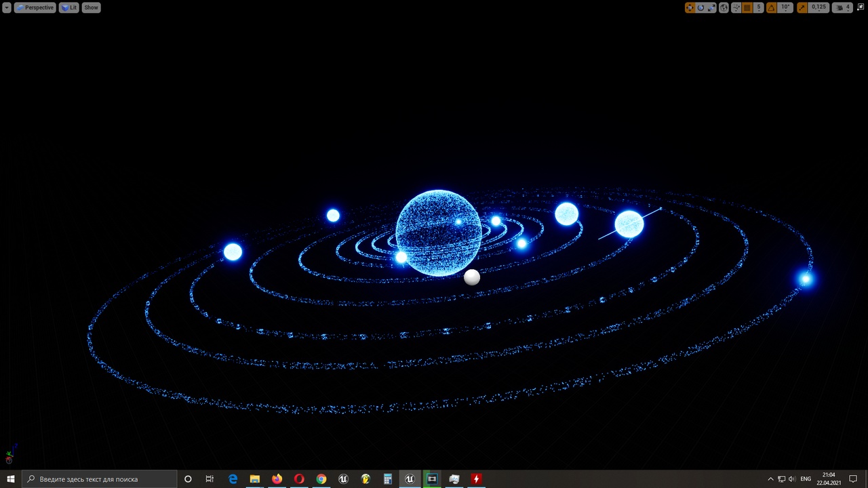This screenshot has width=868, height=488.
Task: Open surface snapping options
Action: [736, 7]
